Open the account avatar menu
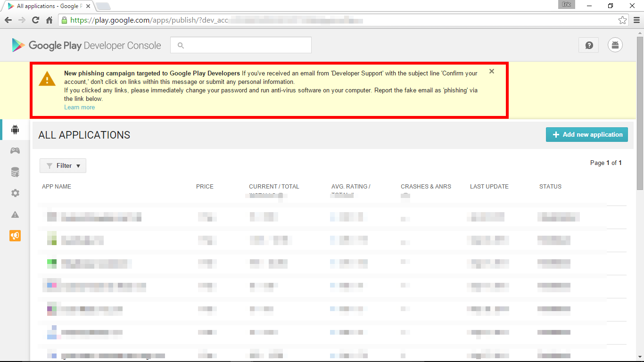Screen dimensions: 644x362 [x=615, y=45]
